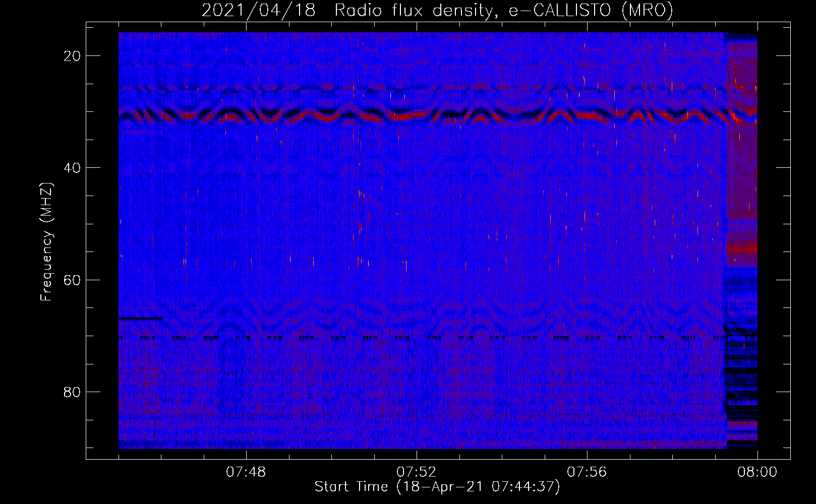Click the 07:56 time tick label
The width and height of the screenshot is (816, 504).
(x=587, y=472)
